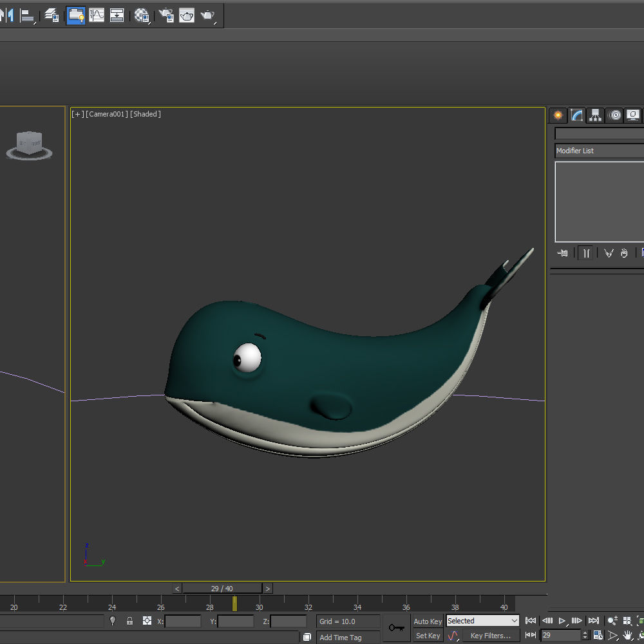This screenshot has height=644, width=644.
Task: Click the Grid = 10.0 readout
Action: tap(348, 621)
